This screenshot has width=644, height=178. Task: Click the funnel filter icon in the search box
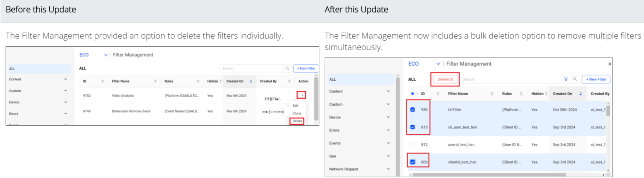click(566, 79)
